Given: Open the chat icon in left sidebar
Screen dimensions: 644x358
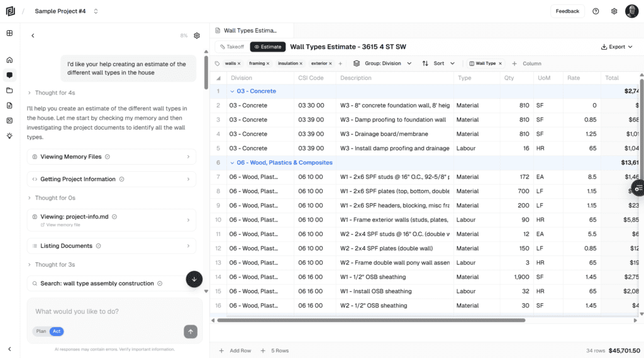Looking at the screenshot, I should (x=9, y=75).
